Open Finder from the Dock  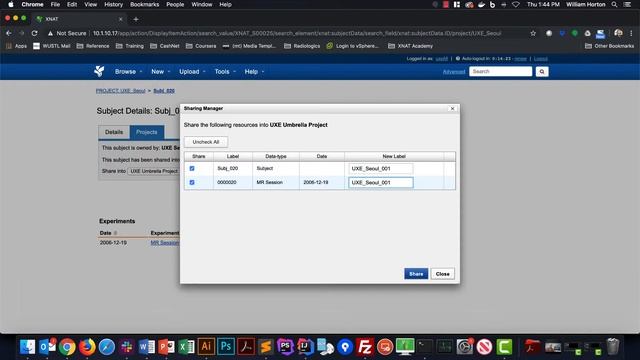tap(27, 347)
